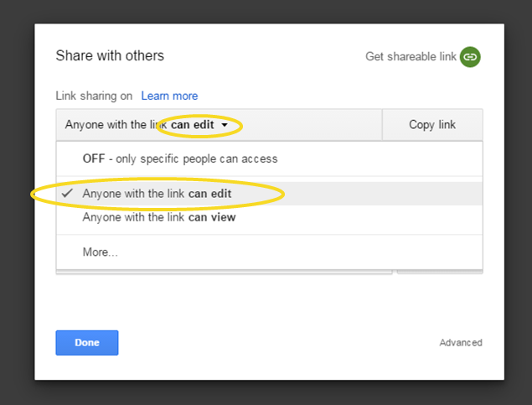The width and height of the screenshot is (532, 405).
Task: Click the bold "OFF" word in the menu
Action: (x=94, y=158)
